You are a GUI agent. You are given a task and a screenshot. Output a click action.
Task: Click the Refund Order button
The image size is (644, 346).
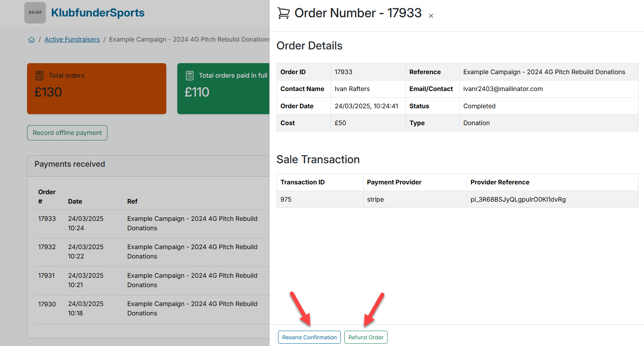click(366, 337)
